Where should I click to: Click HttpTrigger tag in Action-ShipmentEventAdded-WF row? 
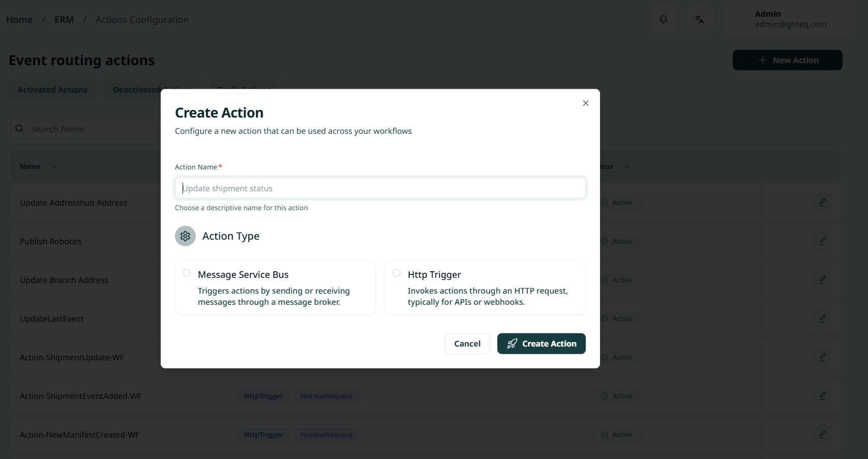coord(263,396)
